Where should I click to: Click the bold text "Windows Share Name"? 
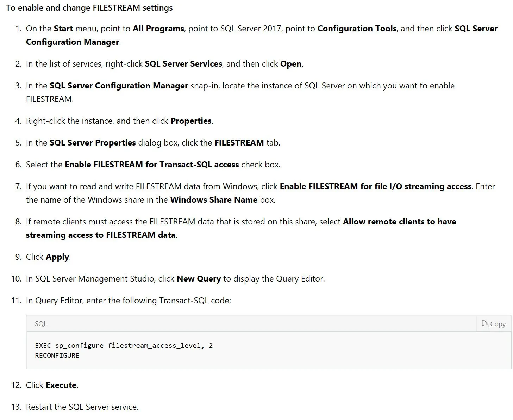click(x=214, y=200)
